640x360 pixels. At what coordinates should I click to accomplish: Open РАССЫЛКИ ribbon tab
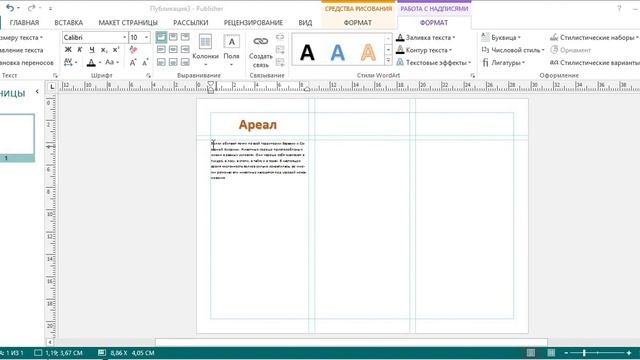click(x=191, y=23)
